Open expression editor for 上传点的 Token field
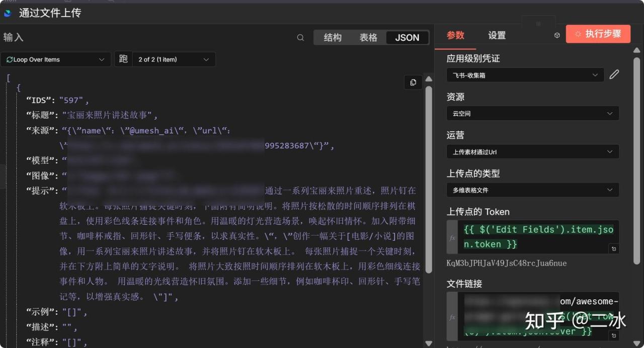 click(613, 248)
